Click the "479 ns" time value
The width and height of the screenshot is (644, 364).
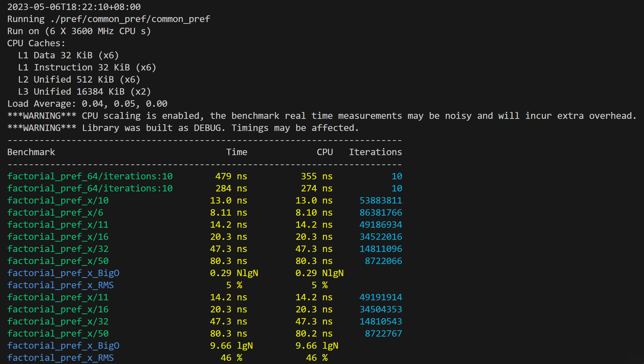click(231, 176)
